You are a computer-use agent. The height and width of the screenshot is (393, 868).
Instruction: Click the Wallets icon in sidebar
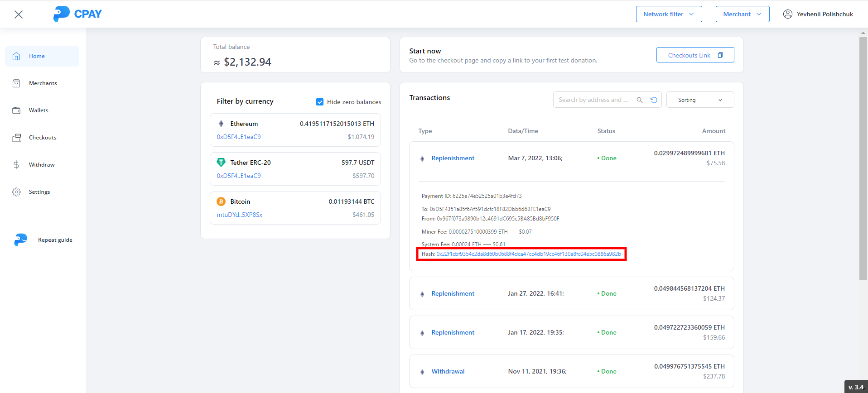[x=16, y=110]
